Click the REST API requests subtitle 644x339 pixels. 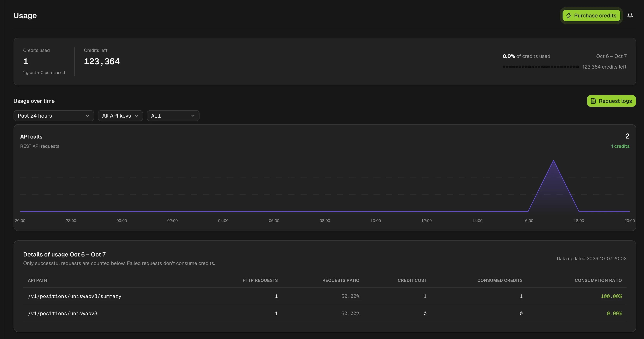pos(40,146)
